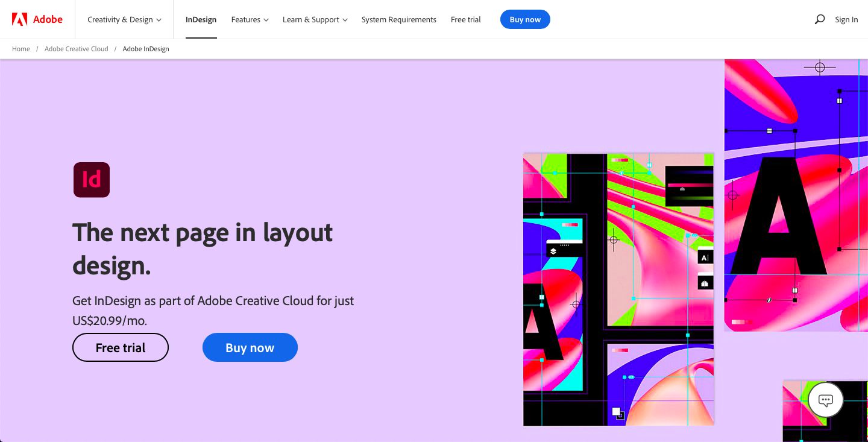Open System Requirements in the nav bar
Image resolution: width=868 pixels, height=442 pixels.
coord(399,19)
